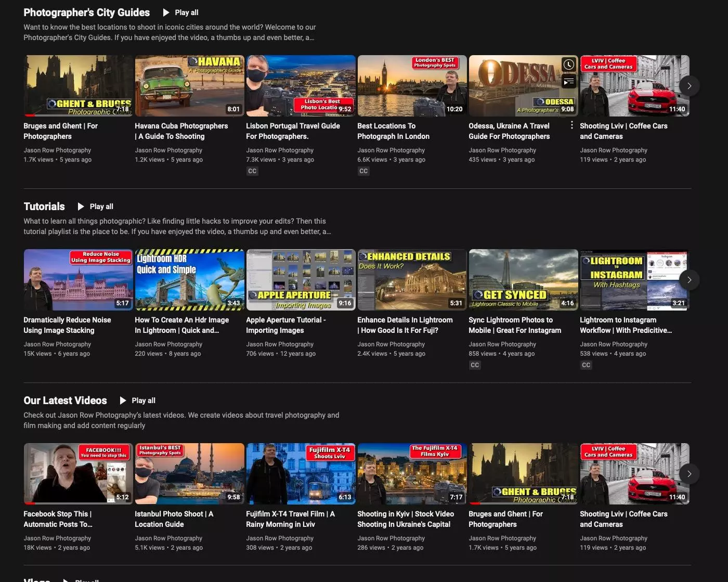
Task: Open Lightroom HDR Quick and Simple thumbnail
Action: pos(189,280)
